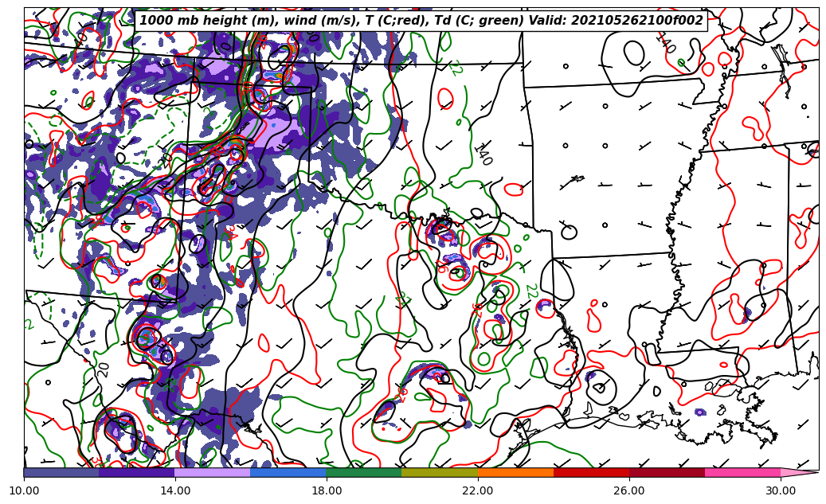Click the black 140 contour label mid-map
The image size is (826, 504).
[482, 154]
